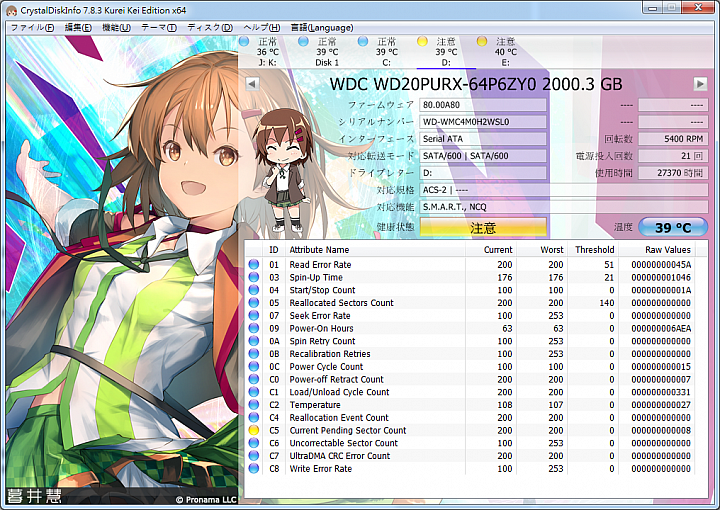
Task: Click blue status icon for Seek Error Rate
Action: tap(253, 315)
